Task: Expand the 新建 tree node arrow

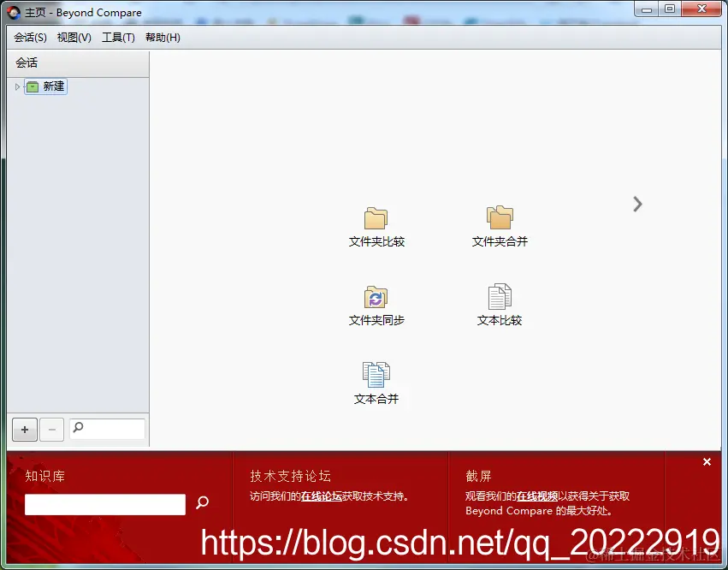Action: click(17, 87)
